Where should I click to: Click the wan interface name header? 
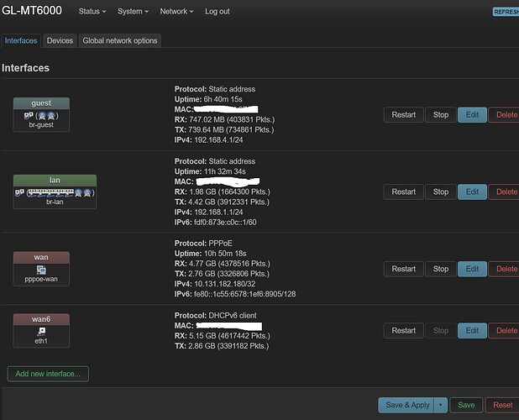[41, 258]
